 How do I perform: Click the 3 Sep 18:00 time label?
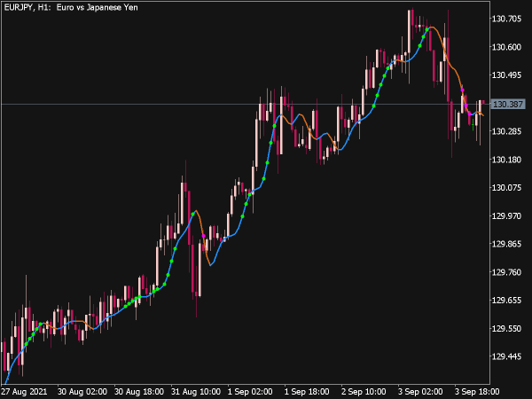coord(477,392)
